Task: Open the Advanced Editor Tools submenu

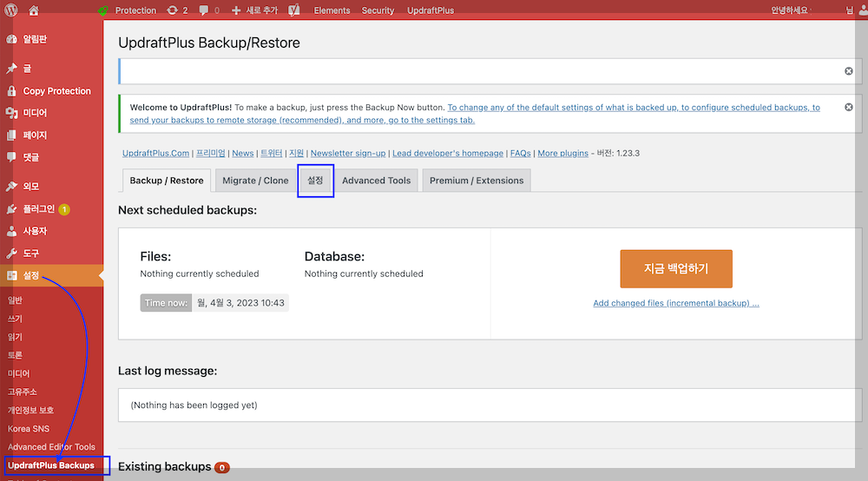Action: tap(51, 447)
